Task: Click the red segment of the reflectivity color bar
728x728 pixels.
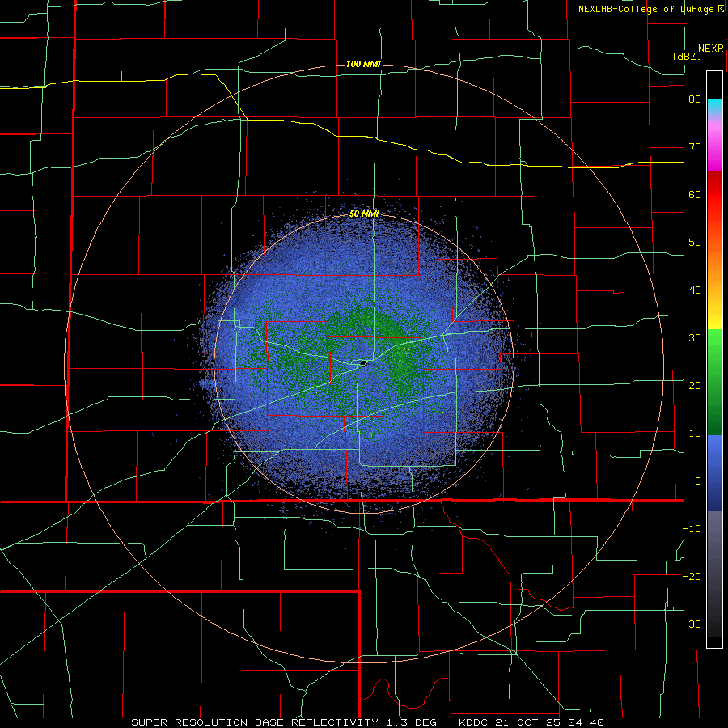Action: pos(714,195)
